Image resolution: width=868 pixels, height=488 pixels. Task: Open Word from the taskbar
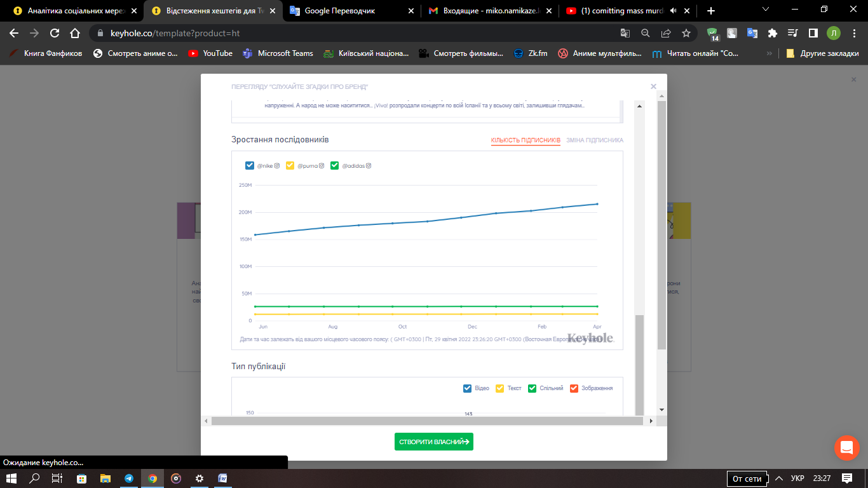click(x=223, y=478)
